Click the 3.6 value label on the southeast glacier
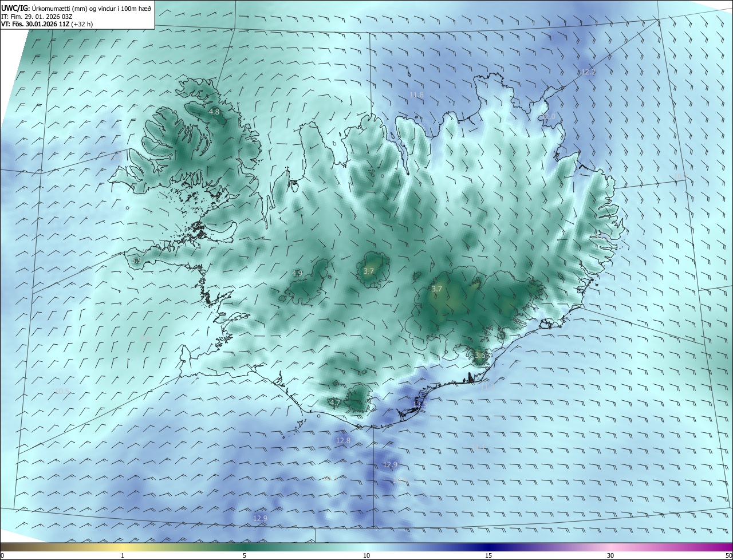The height and width of the screenshot is (560, 733). [480, 356]
